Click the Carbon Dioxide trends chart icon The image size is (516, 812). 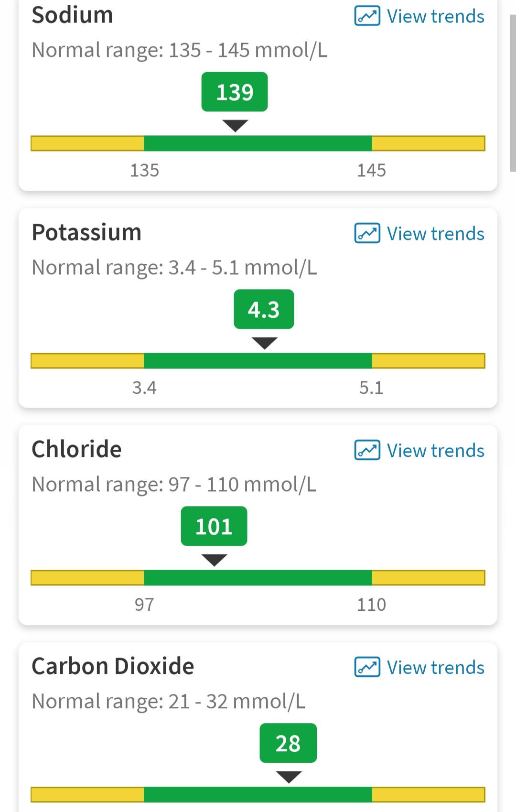(367, 667)
